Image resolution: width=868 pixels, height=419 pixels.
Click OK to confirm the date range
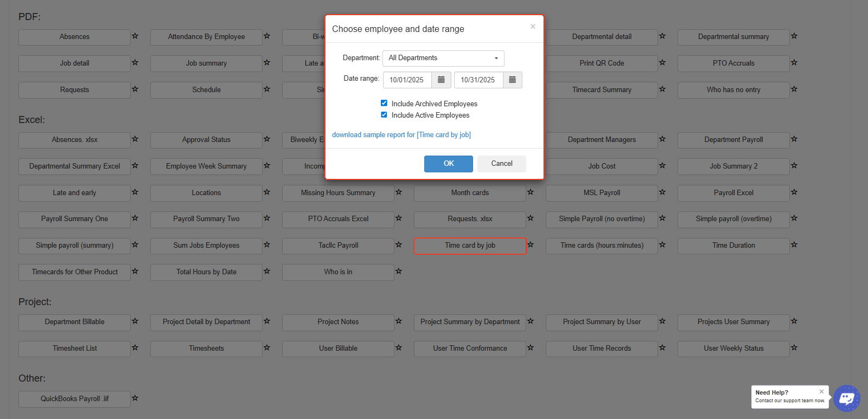448,164
